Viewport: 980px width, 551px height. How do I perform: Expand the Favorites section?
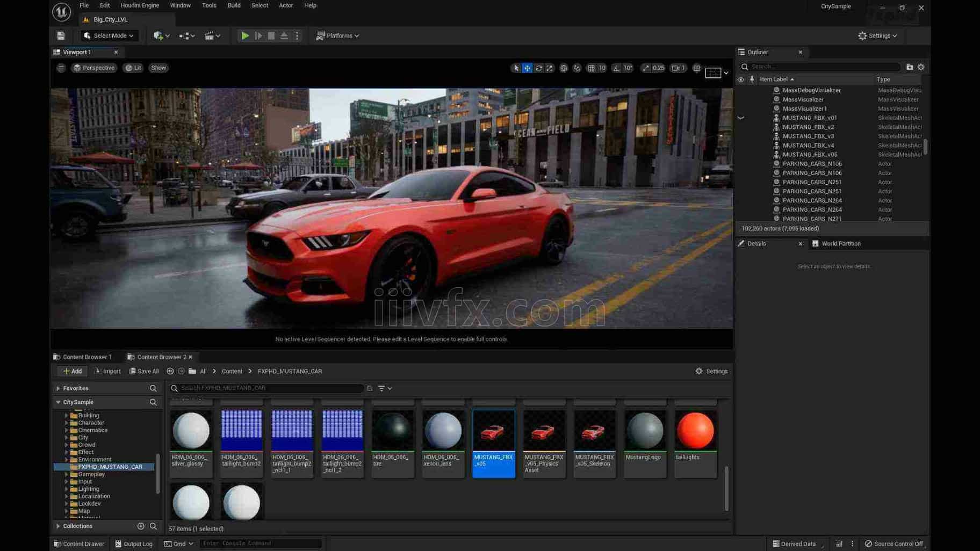[x=58, y=388]
